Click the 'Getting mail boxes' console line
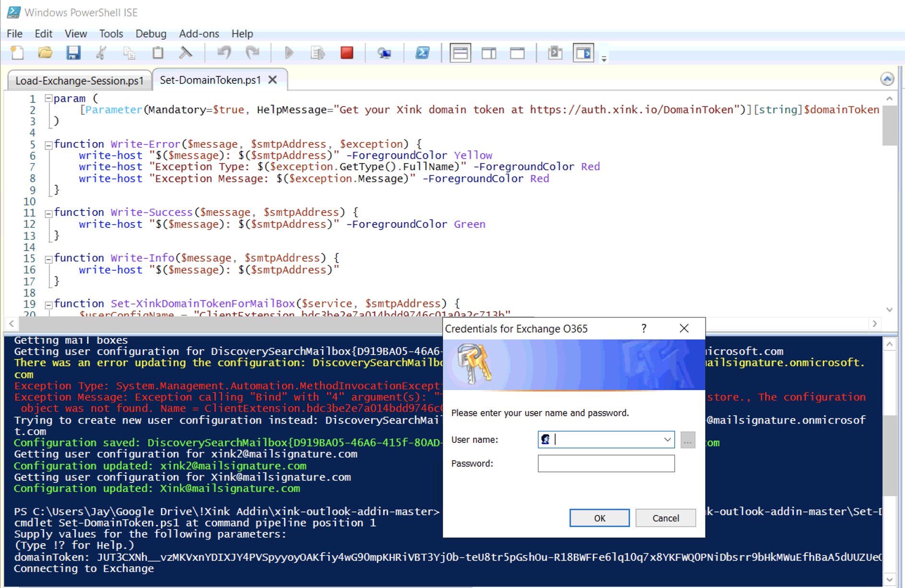 pyautogui.click(x=71, y=340)
